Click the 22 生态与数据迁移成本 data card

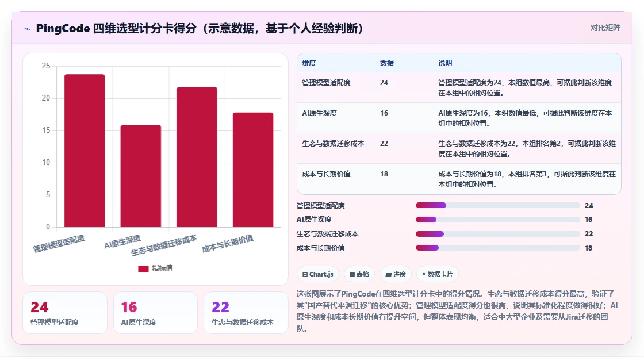pos(246,313)
